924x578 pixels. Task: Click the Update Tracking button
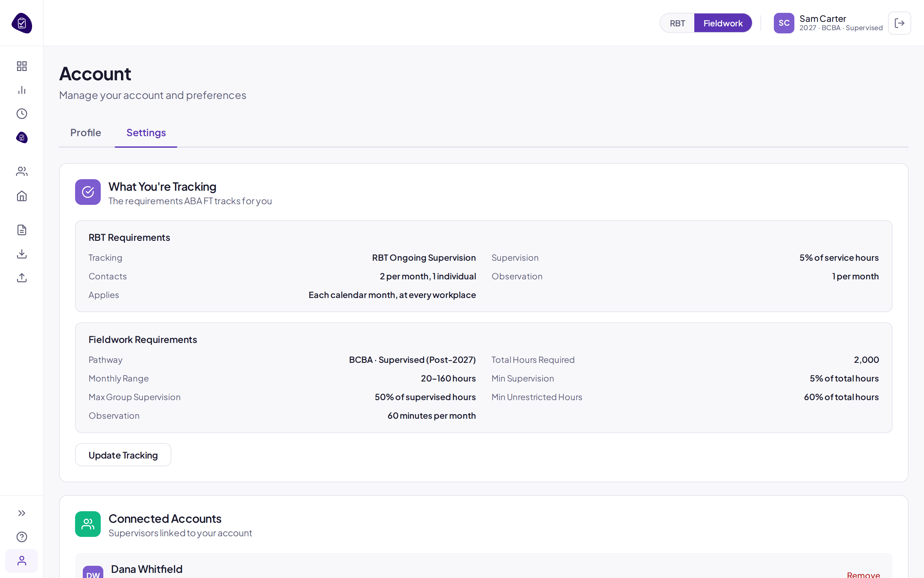pyautogui.click(x=123, y=455)
